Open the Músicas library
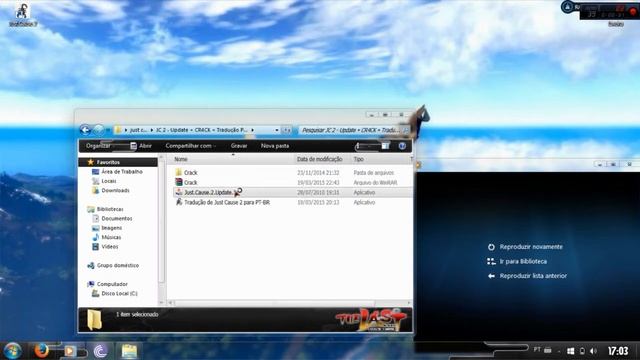 pos(107,237)
